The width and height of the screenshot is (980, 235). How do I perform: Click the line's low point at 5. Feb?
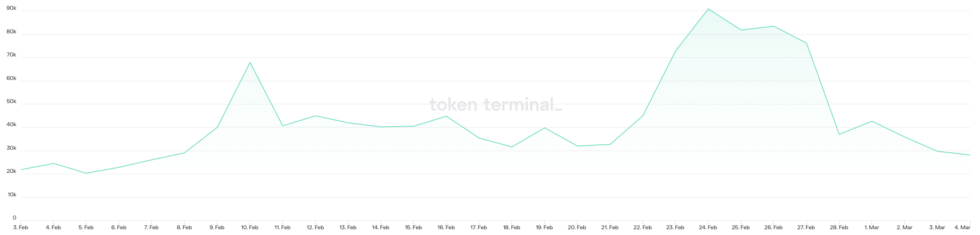[x=86, y=173]
